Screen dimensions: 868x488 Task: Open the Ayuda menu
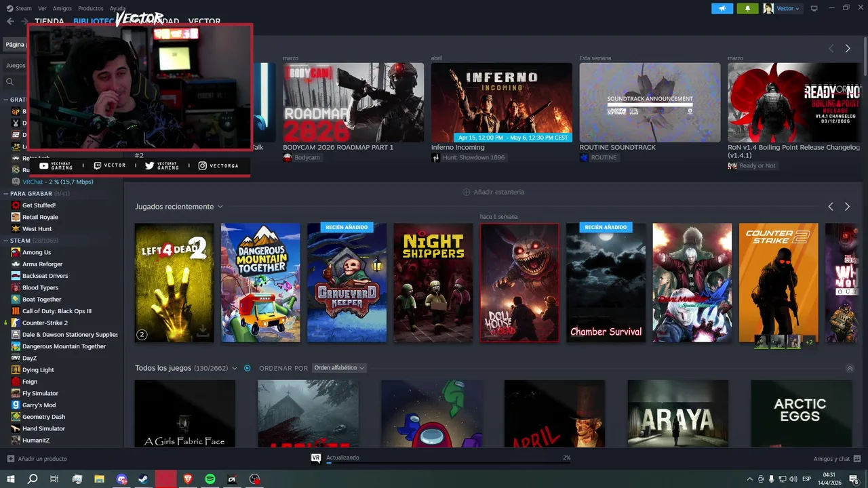pyautogui.click(x=117, y=8)
